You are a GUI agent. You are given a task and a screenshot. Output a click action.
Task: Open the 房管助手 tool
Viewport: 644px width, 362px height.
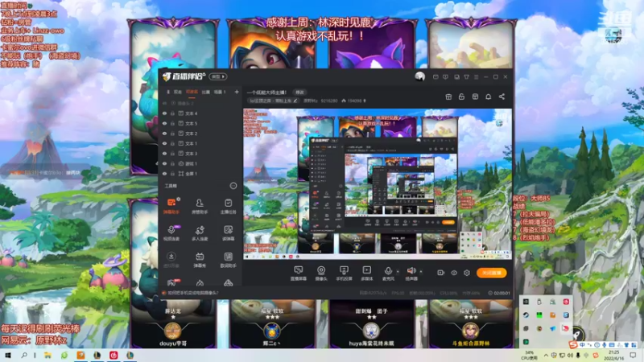(x=200, y=206)
